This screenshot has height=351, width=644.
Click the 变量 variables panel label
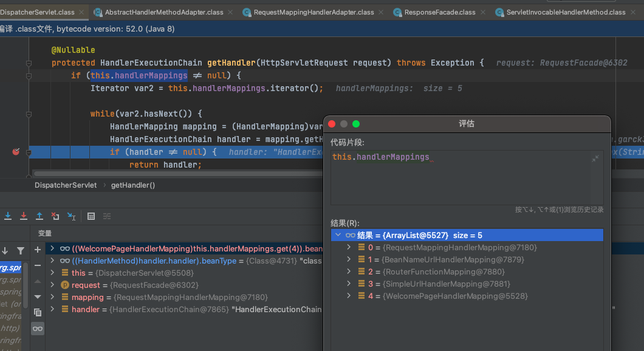(x=45, y=233)
